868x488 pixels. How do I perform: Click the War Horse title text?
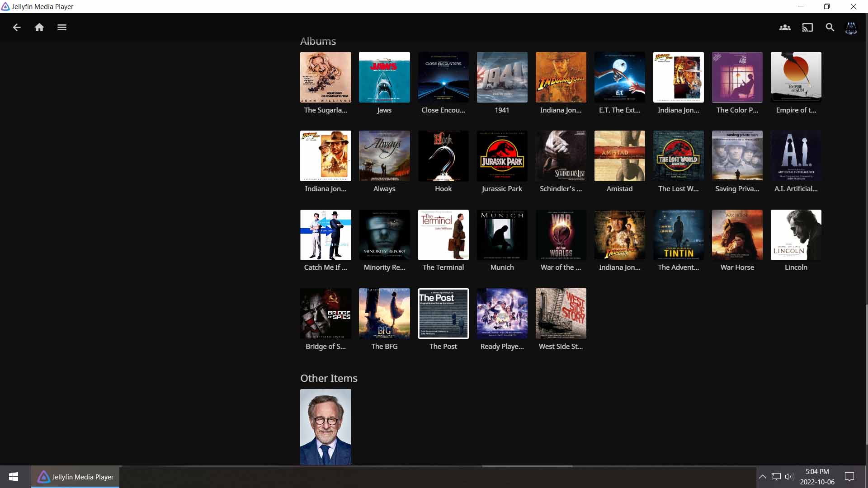[737, 267]
